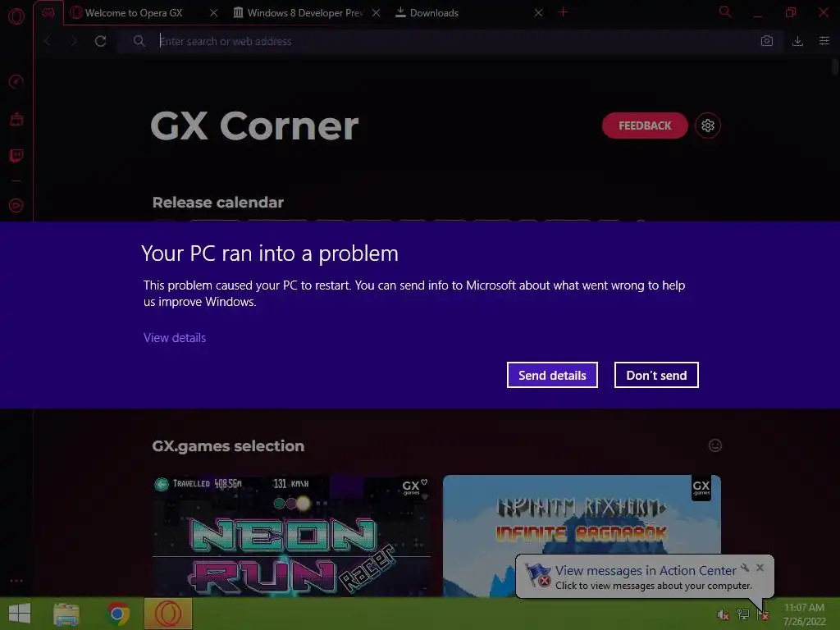Viewport: 840px width, 630px height.
Task: Switch to the Downloads tab
Action: pyautogui.click(x=434, y=13)
